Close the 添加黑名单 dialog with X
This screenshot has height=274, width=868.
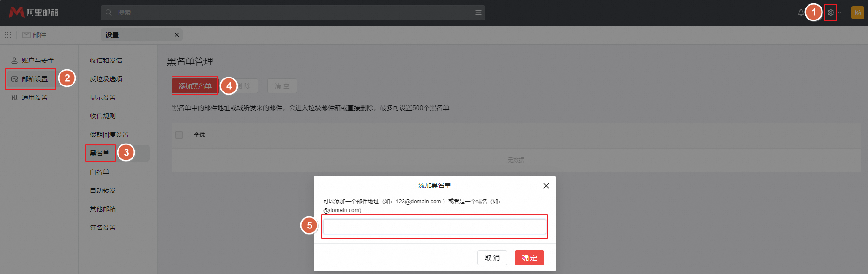[546, 186]
